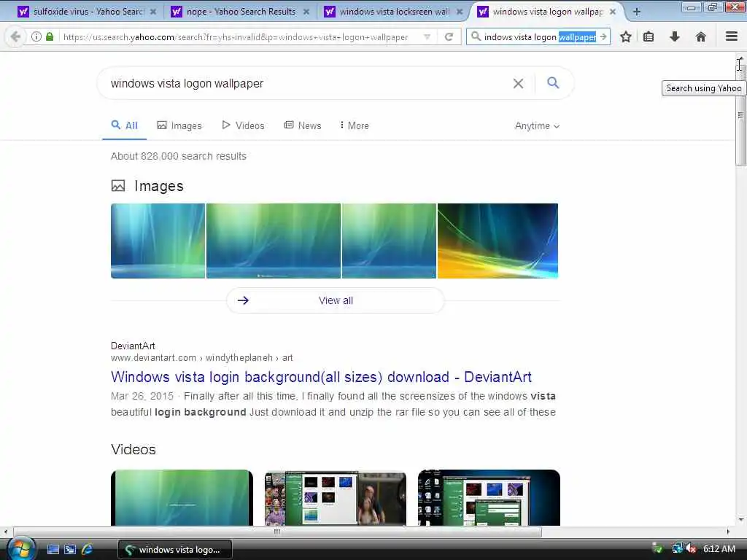The height and width of the screenshot is (560, 747).
Task: Close the windows vista locksreen tab
Action: tap(460, 12)
